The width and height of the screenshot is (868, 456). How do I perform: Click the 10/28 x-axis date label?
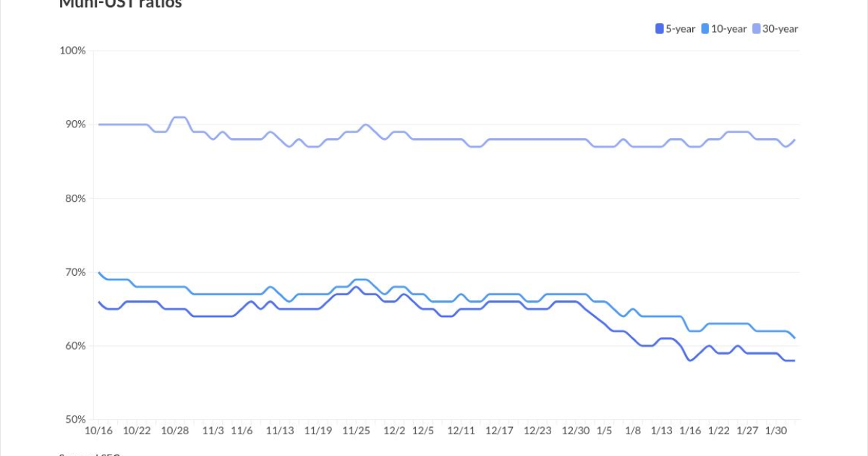(x=175, y=431)
